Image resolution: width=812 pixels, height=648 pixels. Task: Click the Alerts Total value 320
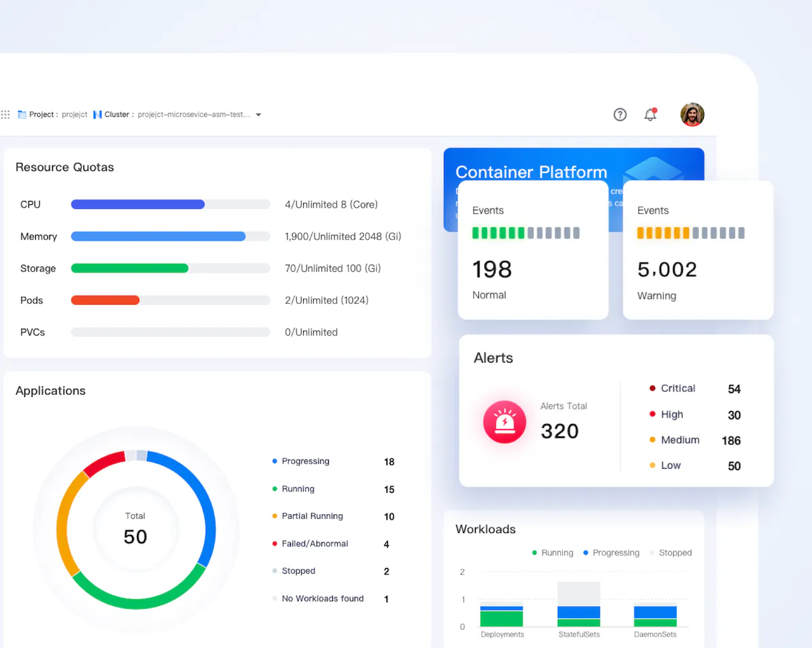click(x=560, y=431)
